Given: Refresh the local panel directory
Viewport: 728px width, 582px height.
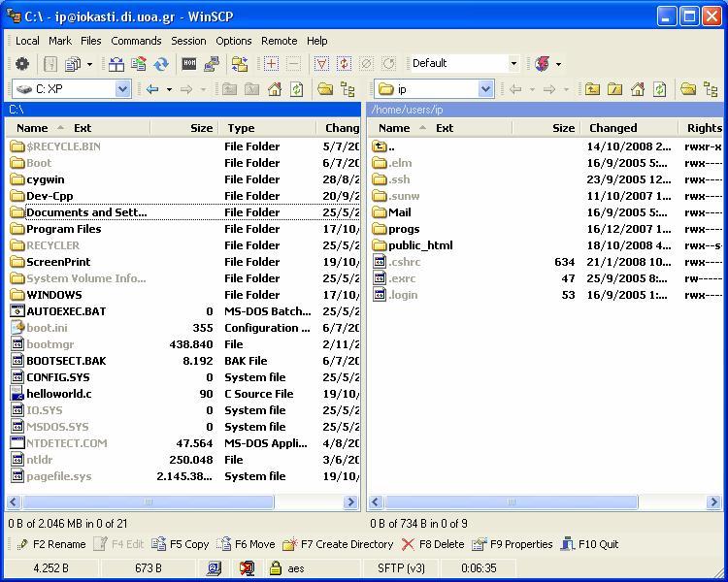Looking at the screenshot, I should pos(297,88).
